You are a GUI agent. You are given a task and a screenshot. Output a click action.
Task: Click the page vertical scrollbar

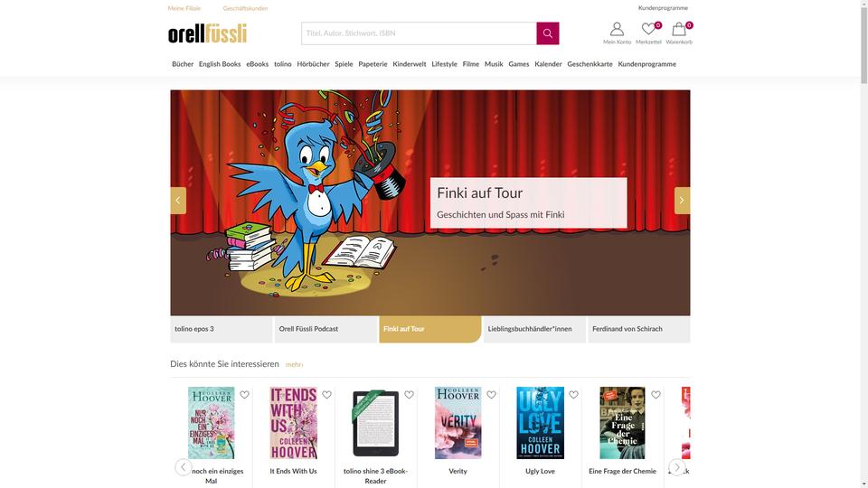click(x=863, y=244)
